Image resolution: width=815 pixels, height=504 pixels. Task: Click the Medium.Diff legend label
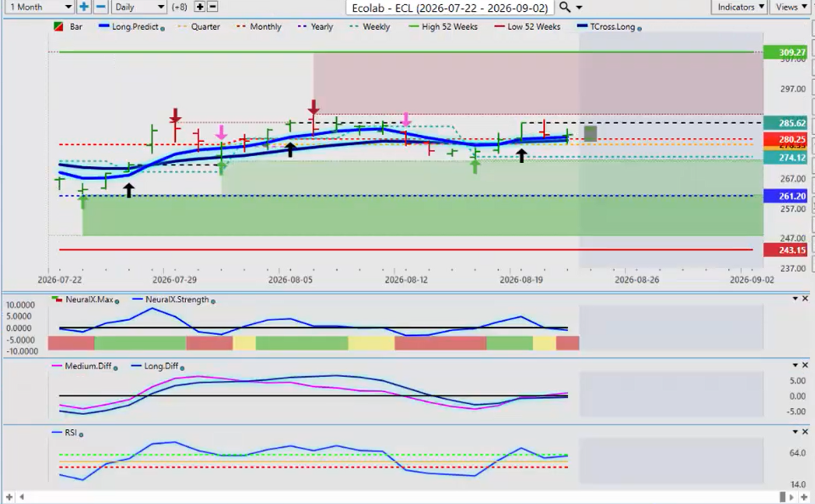click(87, 366)
